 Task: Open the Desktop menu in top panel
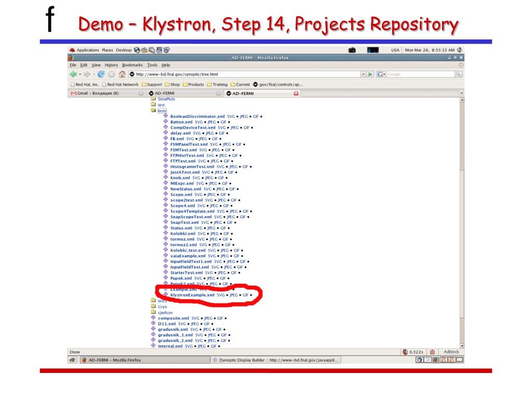124,50
